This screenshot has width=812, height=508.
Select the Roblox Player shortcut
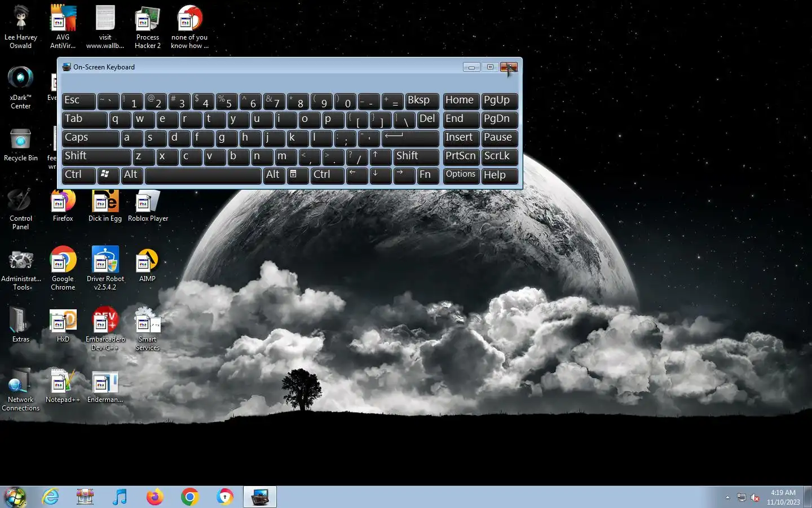pyautogui.click(x=148, y=205)
